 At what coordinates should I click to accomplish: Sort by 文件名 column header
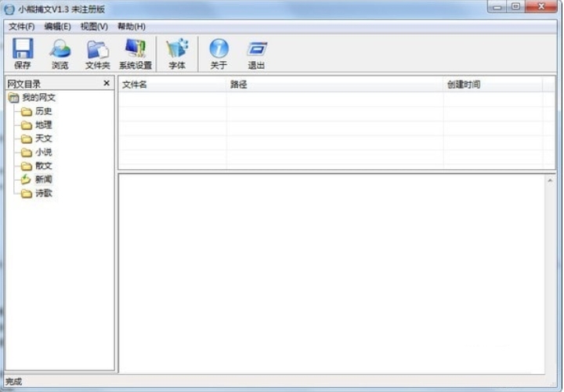point(172,85)
